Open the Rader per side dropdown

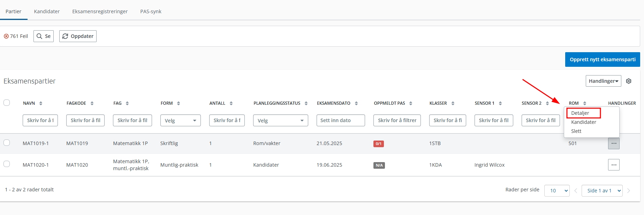(x=556, y=191)
